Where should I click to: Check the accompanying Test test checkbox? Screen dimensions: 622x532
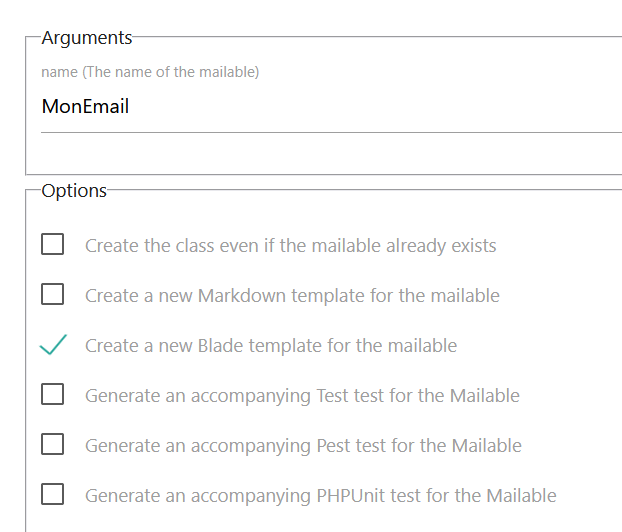[x=53, y=395]
